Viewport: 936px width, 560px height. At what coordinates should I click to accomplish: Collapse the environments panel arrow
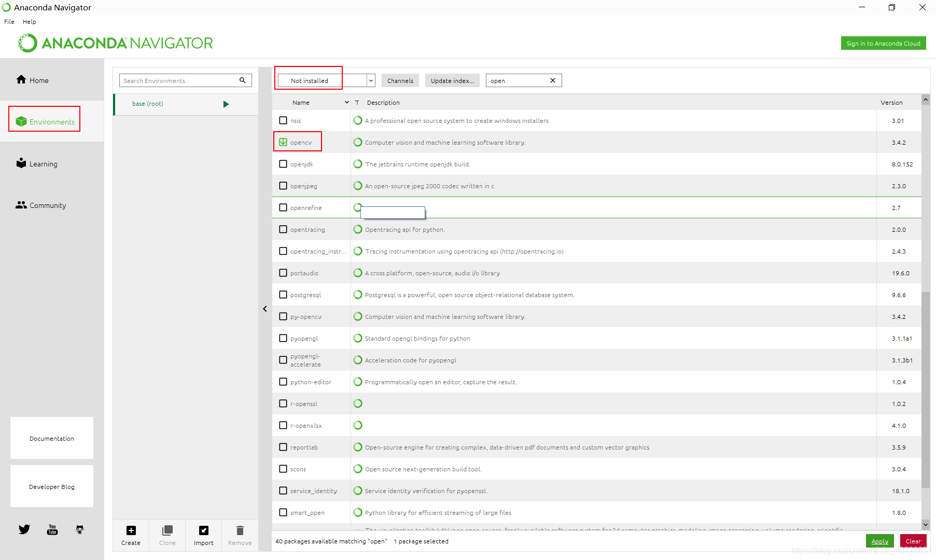265,309
